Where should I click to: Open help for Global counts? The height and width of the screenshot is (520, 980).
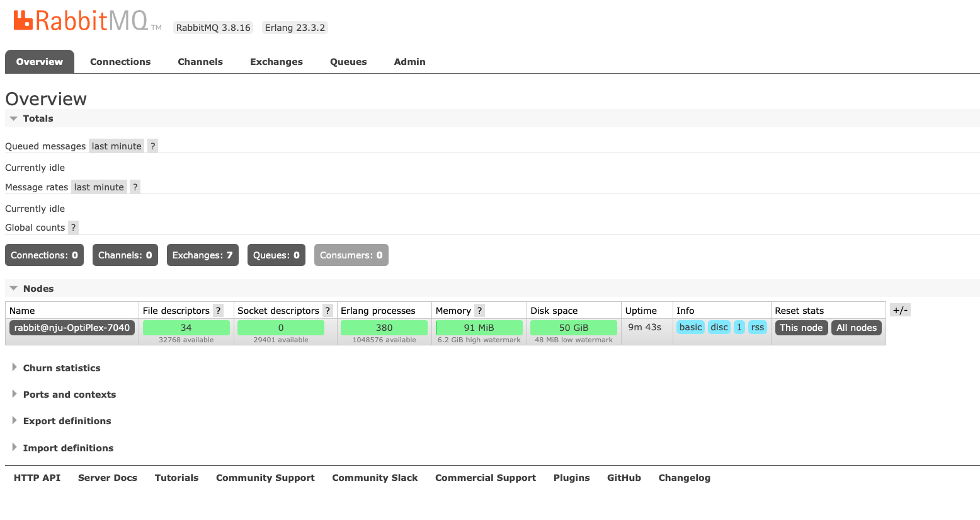[x=73, y=227]
